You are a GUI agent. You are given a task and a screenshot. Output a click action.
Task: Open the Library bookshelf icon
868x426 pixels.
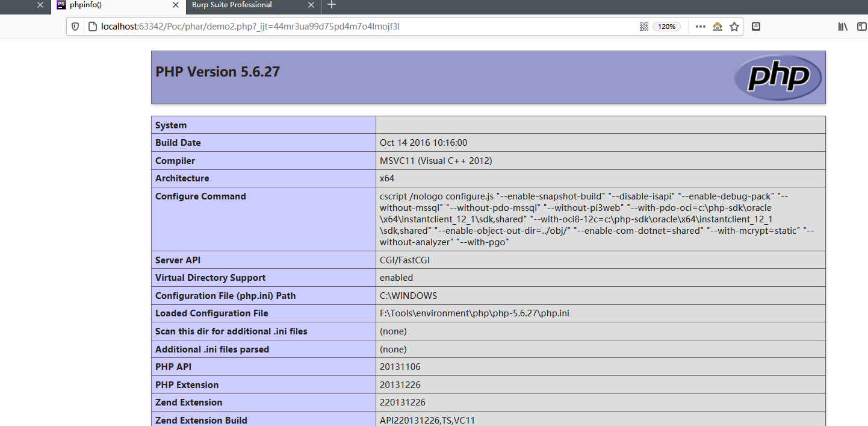[x=843, y=27]
